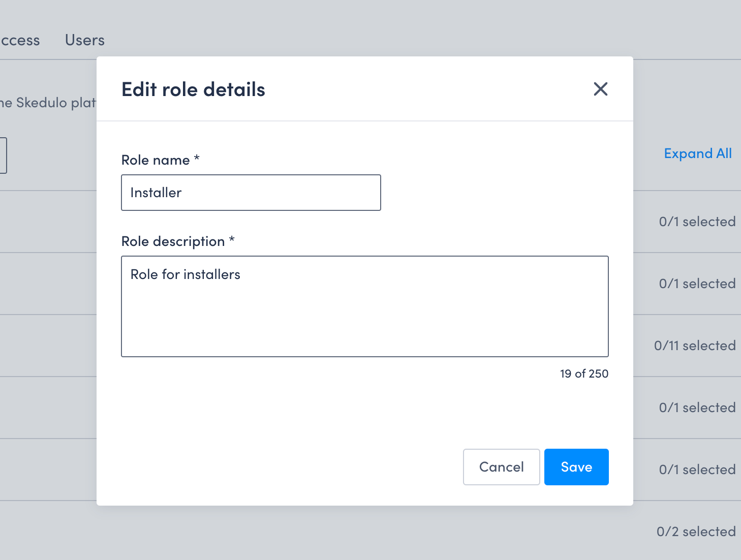Expand All permission sections

[x=698, y=153]
